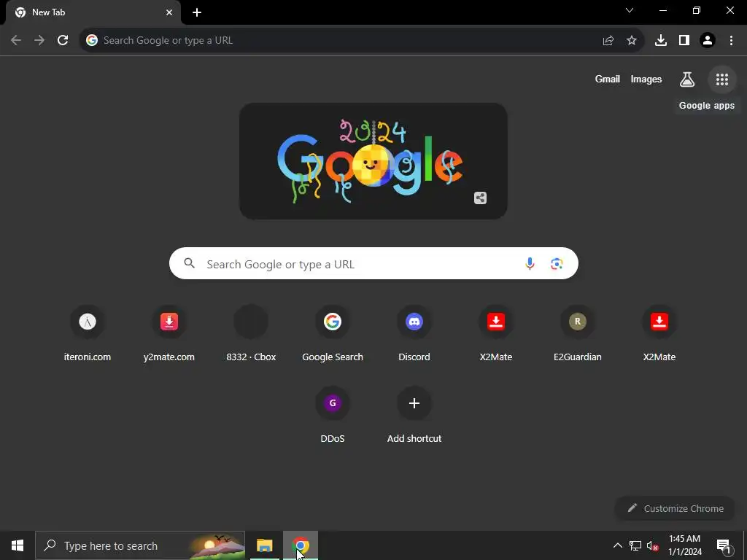Open Chrome downloads icon

[661, 41]
